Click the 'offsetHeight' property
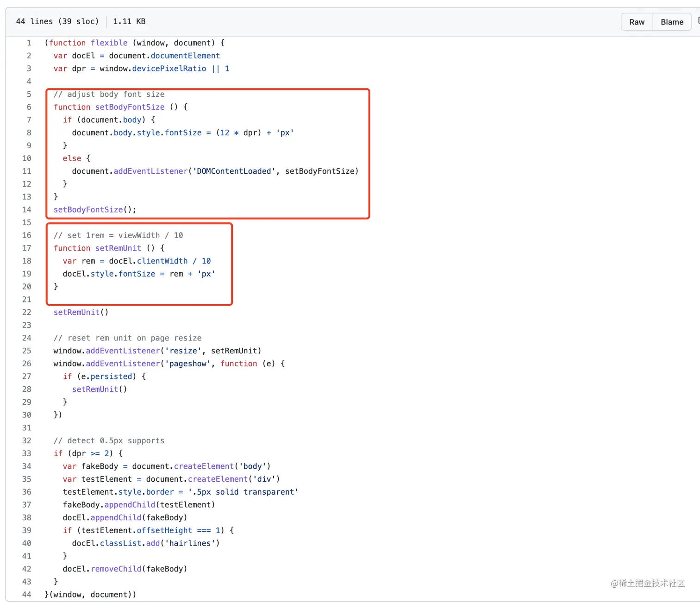Screen dimensions: 700x603 tap(165, 530)
